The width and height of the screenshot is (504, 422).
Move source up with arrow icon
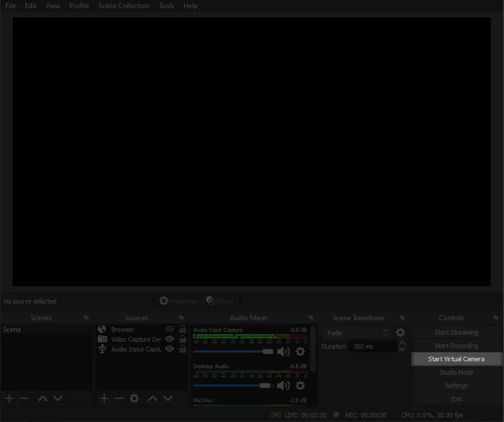(153, 398)
